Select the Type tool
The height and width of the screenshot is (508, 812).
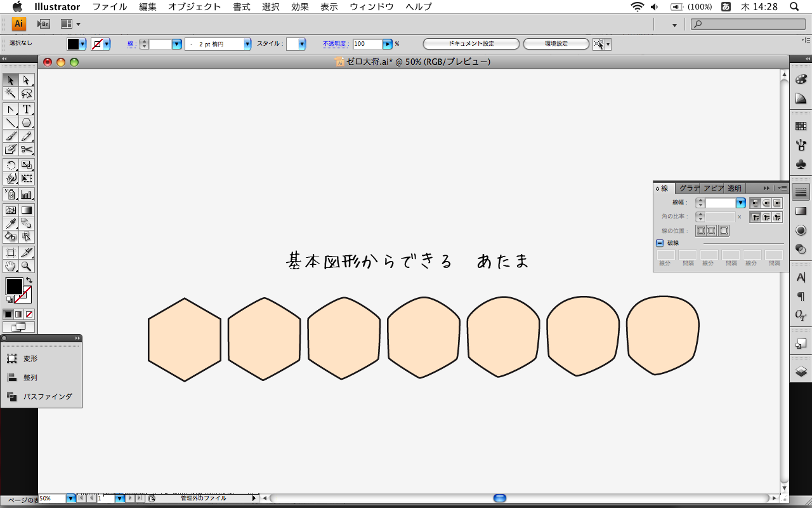(27, 109)
